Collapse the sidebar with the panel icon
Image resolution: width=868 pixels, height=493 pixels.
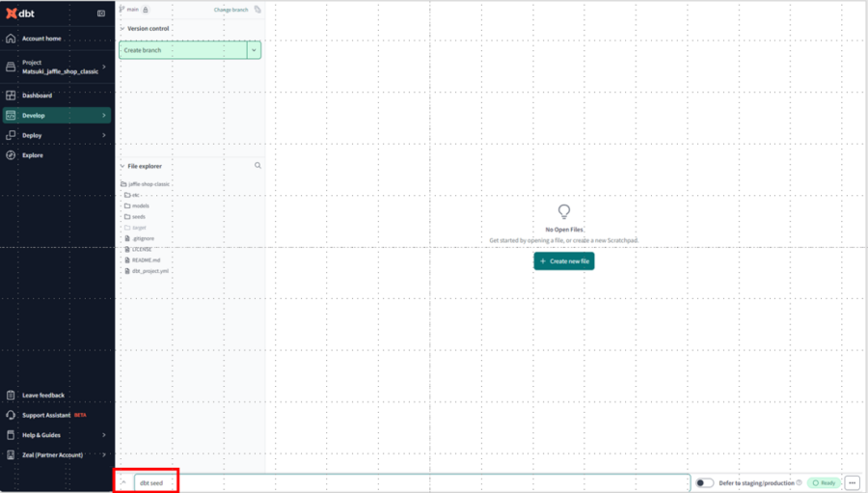pyautogui.click(x=100, y=14)
